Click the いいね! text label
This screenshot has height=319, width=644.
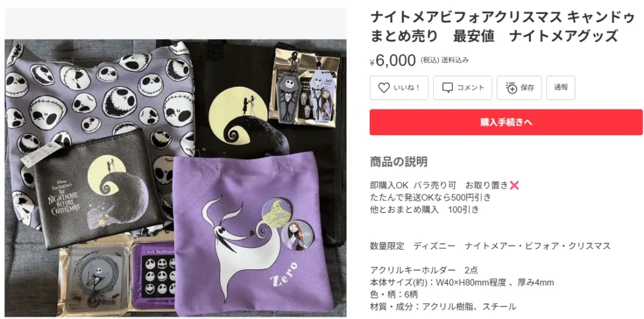407,87
